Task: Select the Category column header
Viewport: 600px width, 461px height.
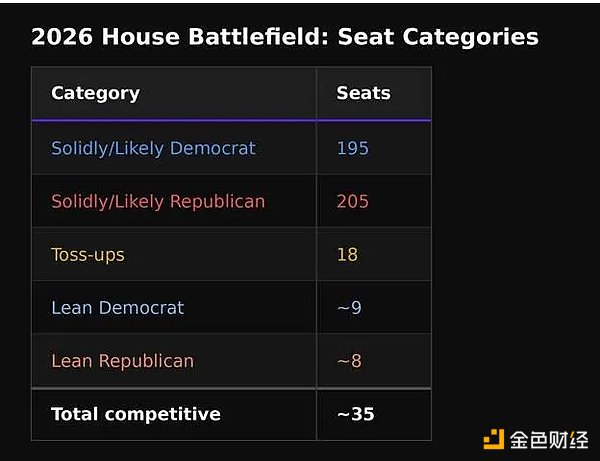Action: click(95, 93)
